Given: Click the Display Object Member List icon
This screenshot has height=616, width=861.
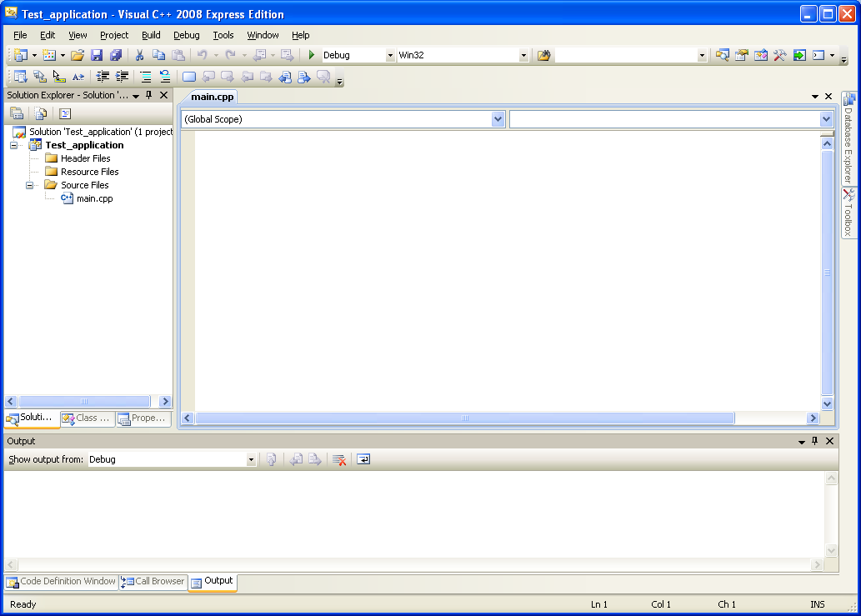Looking at the screenshot, I should click(x=21, y=77).
